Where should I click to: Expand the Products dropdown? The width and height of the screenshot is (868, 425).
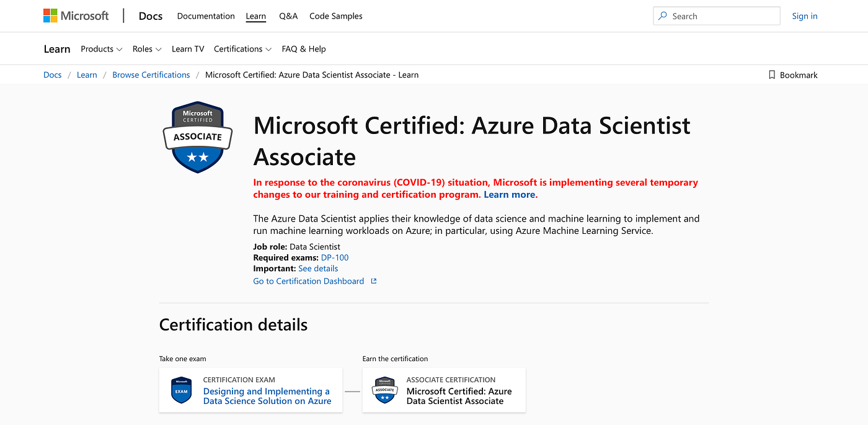click(102, 49)
